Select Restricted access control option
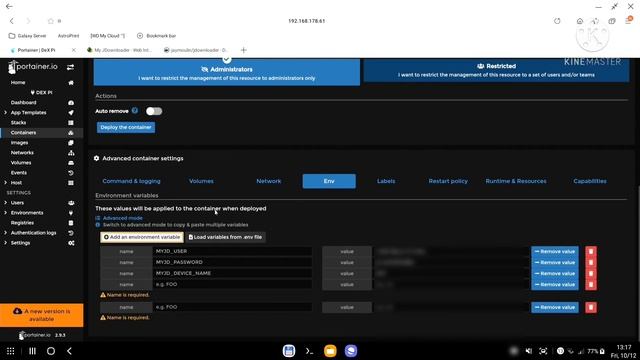This screenshot has width=640, height=360. click(496, 70)
